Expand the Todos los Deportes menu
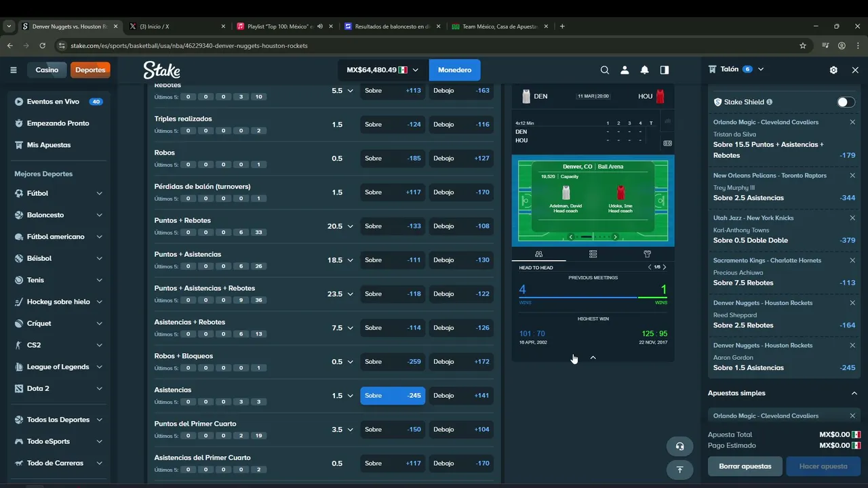868x488 pixels. (99, 420)
